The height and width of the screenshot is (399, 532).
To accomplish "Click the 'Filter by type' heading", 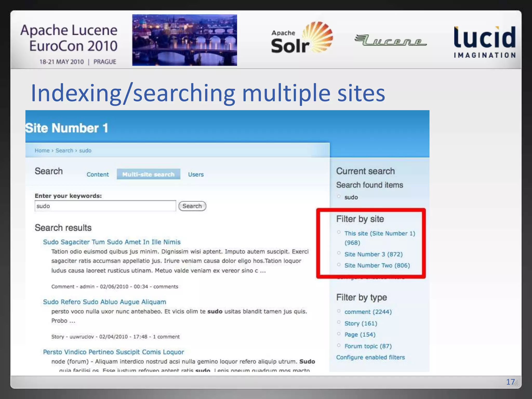I will click(x=362, y=297).
